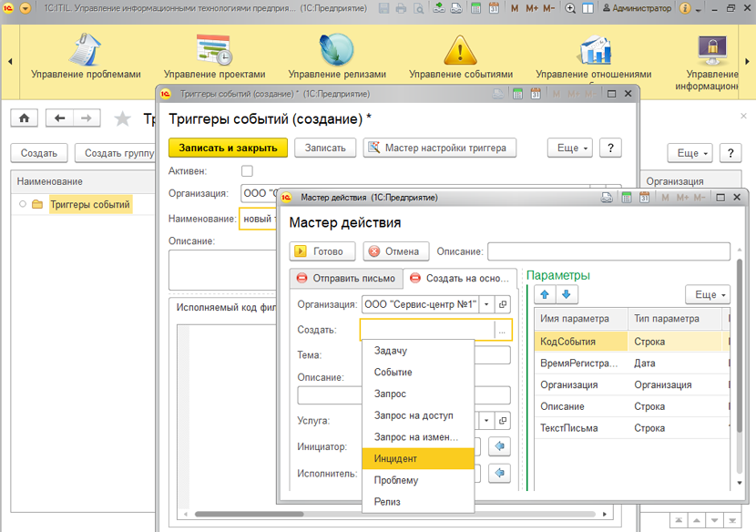Viewport: 756px width, 532px height.
Task: Switch to Отправить письмо tab
Action: [346, 279]
